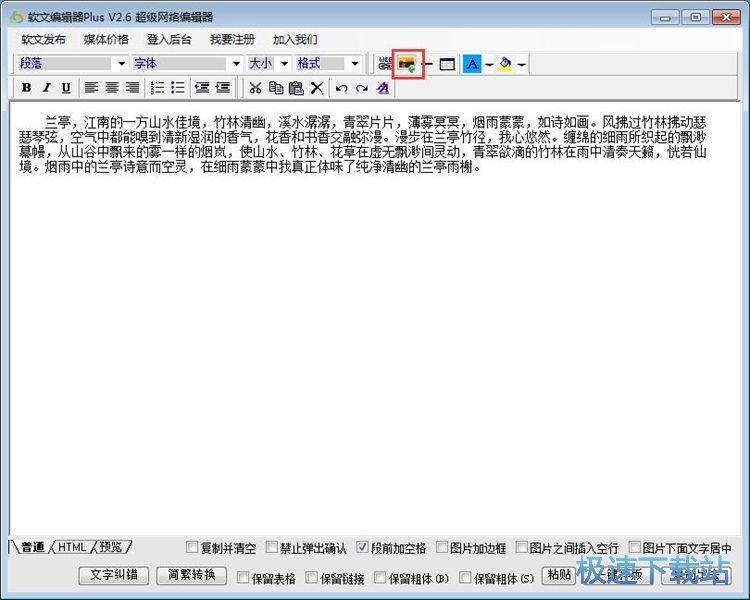Open the 媒体价格 menu

click(106, 39)
